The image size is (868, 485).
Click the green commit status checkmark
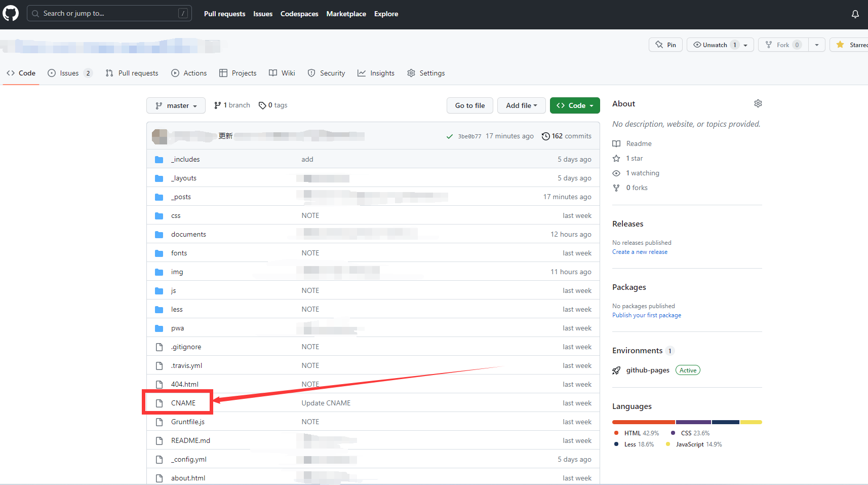[x=449, y=136]
